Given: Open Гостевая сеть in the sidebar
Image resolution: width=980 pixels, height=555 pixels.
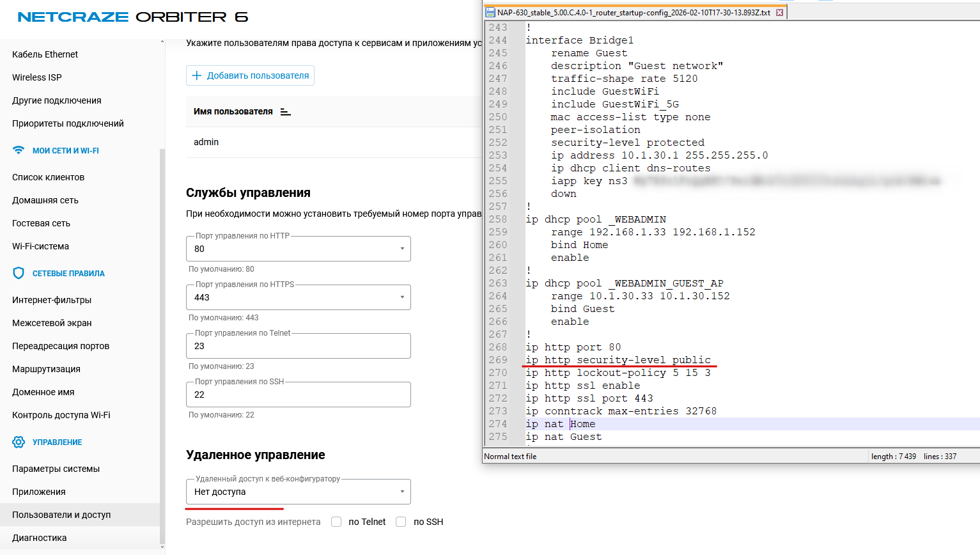Looking at the screenshot, I should point(41,223).
